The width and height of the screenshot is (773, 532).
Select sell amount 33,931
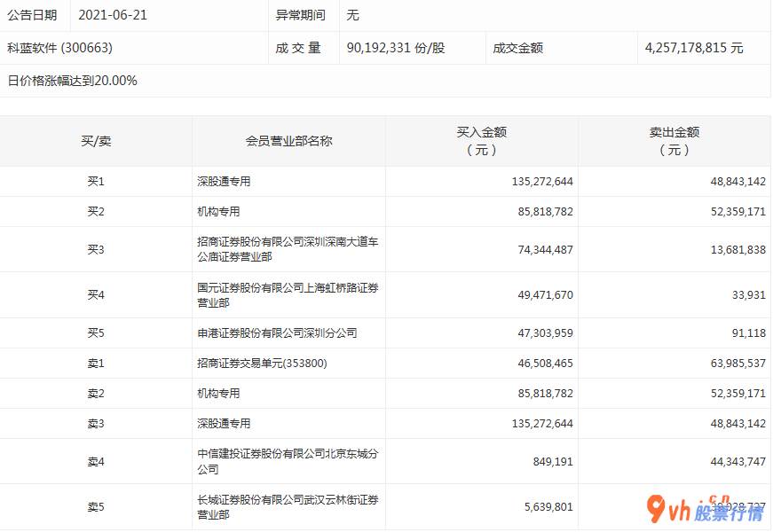click(749, 295)
